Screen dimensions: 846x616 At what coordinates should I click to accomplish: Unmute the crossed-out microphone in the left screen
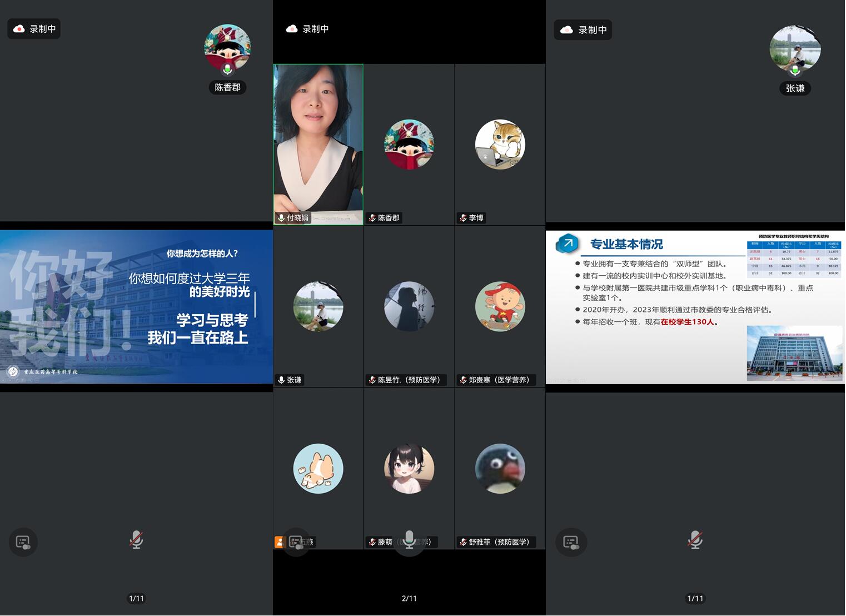click(x=136, y=540)
